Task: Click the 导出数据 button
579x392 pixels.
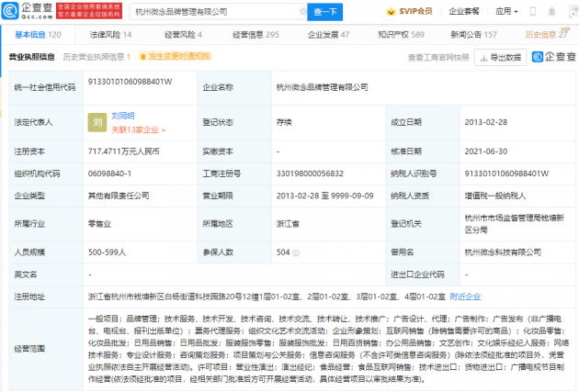Action: pos(500,58)
